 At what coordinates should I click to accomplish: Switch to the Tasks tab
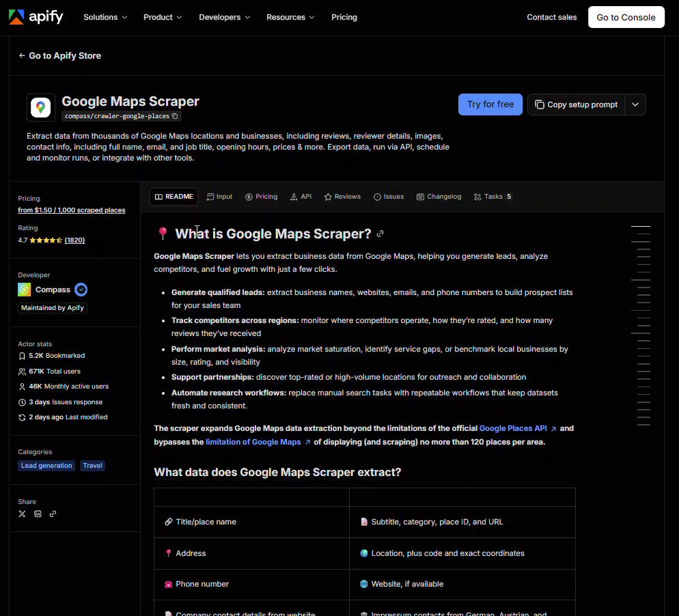coord(493,197)
